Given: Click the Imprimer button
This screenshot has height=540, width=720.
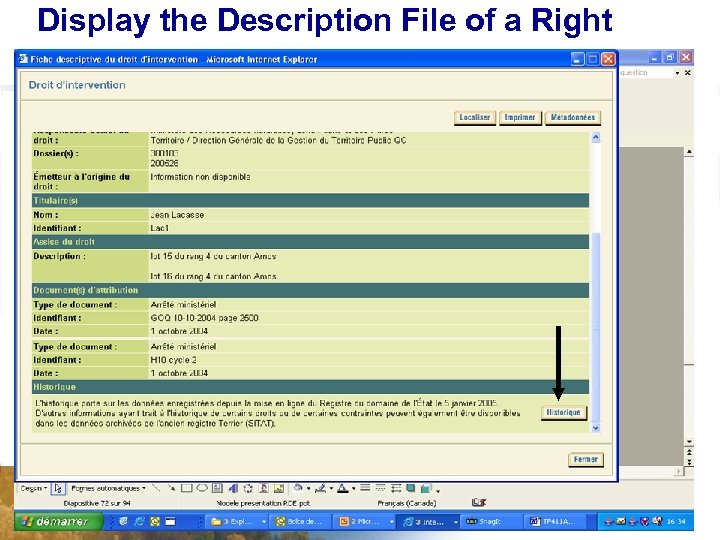Looking at the screenshot, I should tap(520, 118).
